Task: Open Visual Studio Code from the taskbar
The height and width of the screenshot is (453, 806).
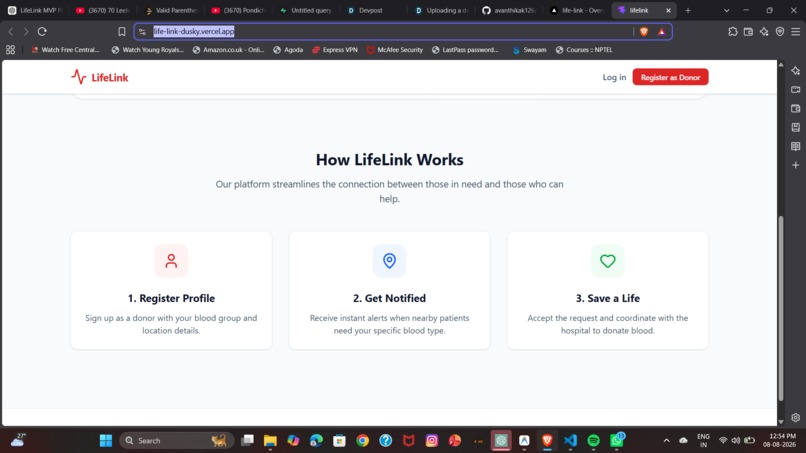Action: pyautogui.click(x=570, y=441)
